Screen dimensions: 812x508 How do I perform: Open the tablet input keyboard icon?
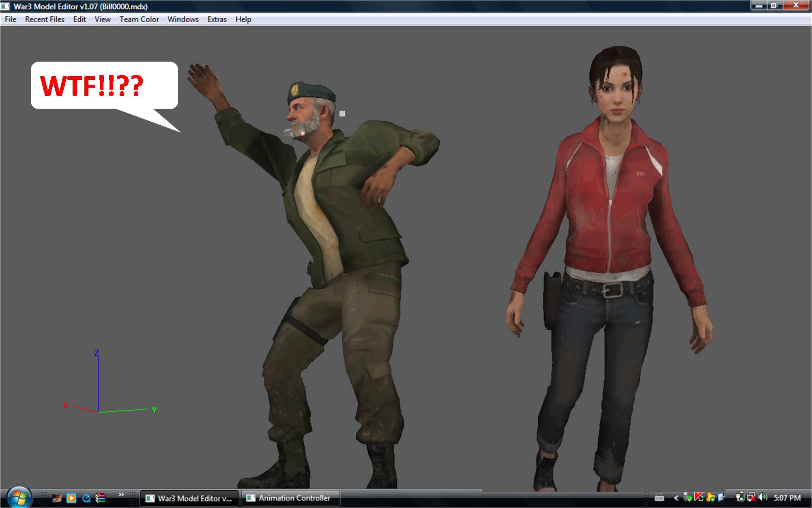click(x=659, y=498)
